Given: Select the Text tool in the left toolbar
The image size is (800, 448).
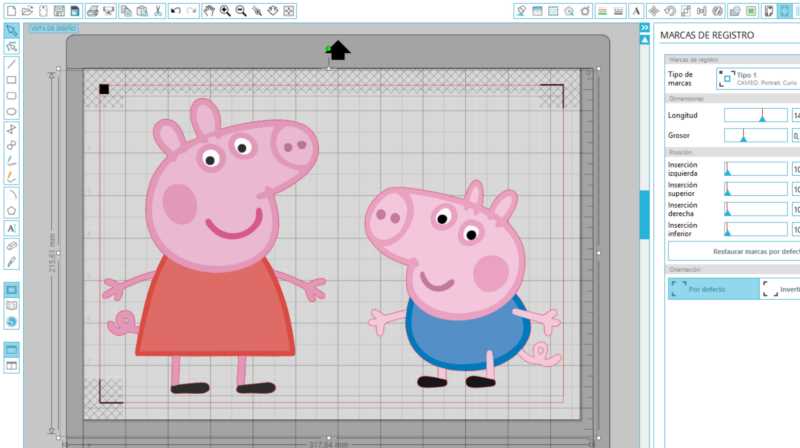Looking at the screenshot, I should [x=11, y=228].
